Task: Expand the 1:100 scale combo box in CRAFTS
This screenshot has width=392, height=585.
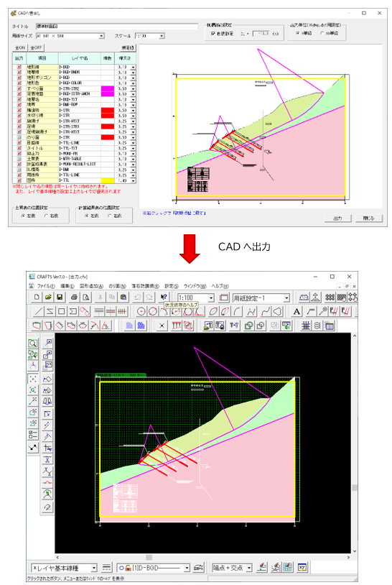Action: (211, 298)
